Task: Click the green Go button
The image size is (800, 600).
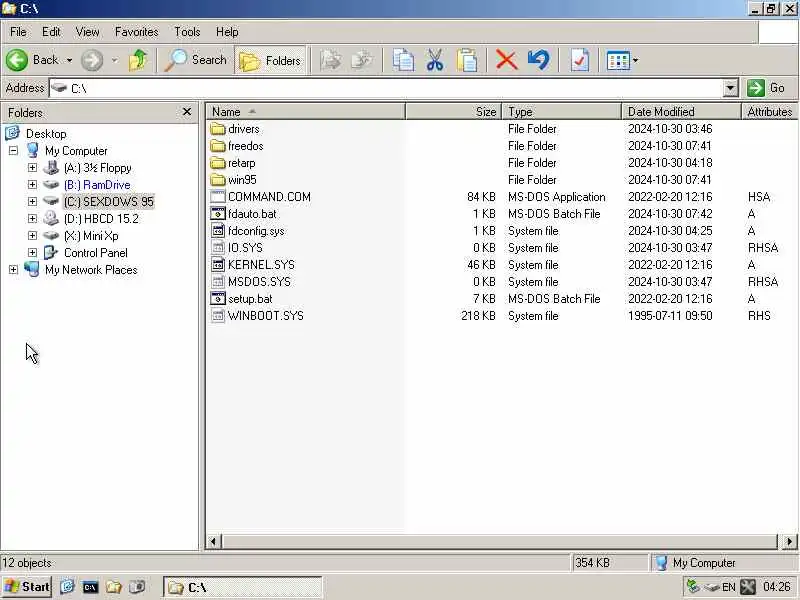Action: [x=767, y=88]
